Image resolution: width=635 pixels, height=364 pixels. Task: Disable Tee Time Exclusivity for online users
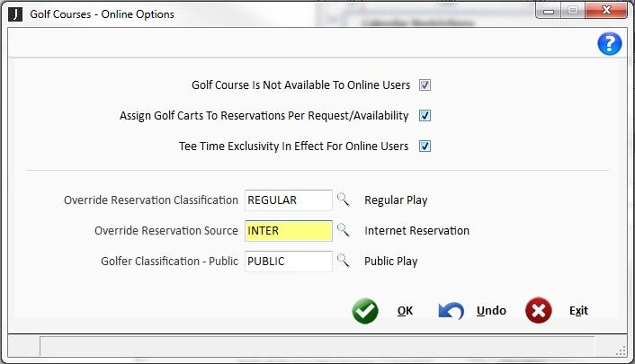(425, 146)
